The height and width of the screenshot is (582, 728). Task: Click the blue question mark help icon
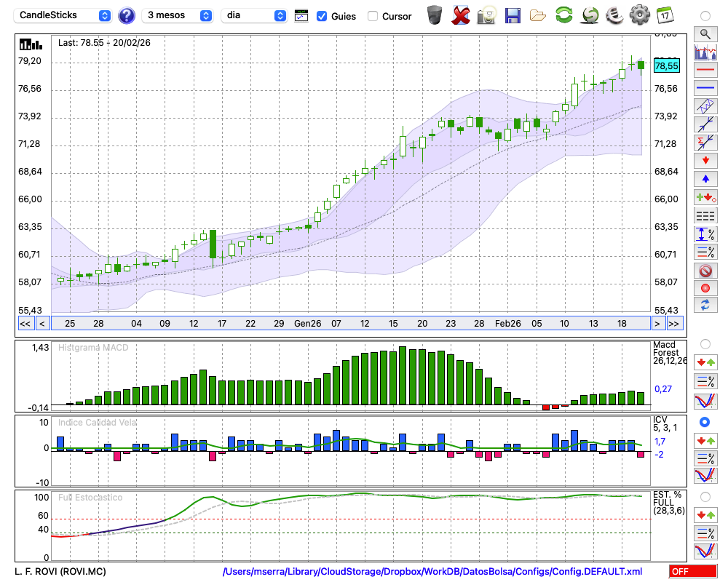click(x=127, y=15)
